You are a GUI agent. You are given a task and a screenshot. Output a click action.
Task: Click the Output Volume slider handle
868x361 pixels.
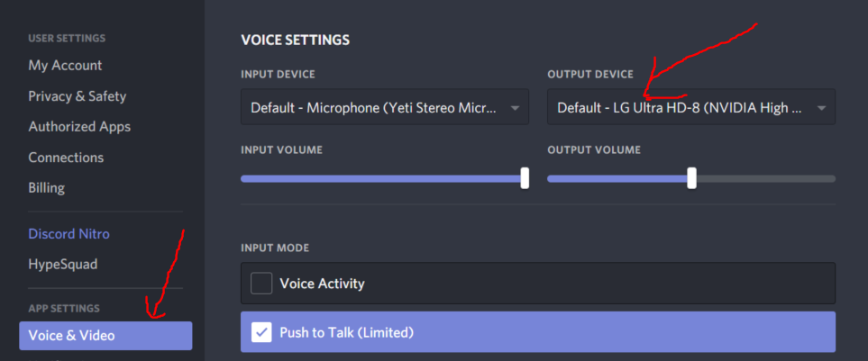[x=691, y=178]
